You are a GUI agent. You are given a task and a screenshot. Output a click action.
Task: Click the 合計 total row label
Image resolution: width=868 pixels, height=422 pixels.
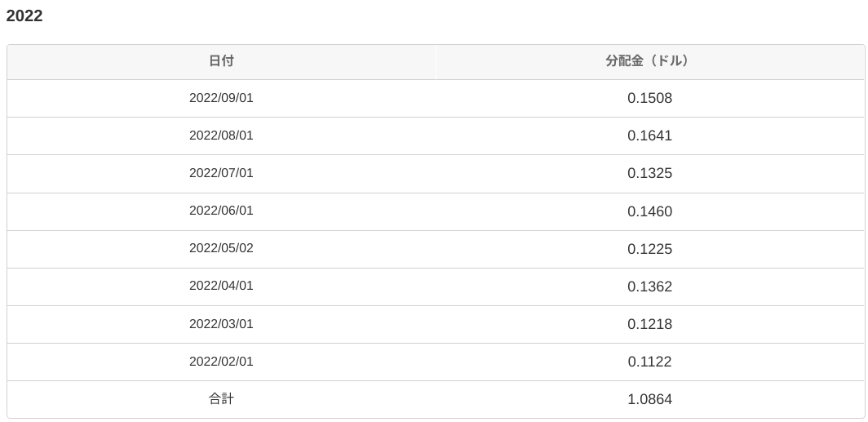221,399
